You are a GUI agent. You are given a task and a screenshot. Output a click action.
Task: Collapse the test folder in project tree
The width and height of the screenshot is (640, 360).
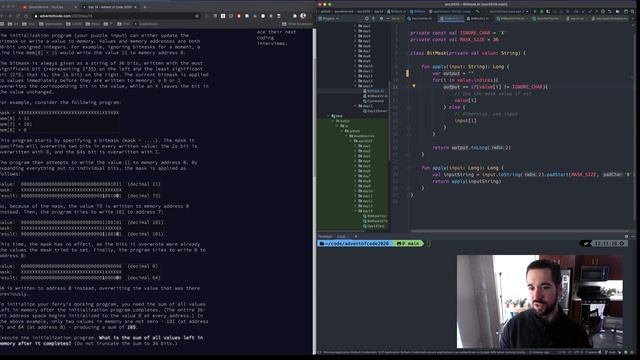[x=329, y=116]
